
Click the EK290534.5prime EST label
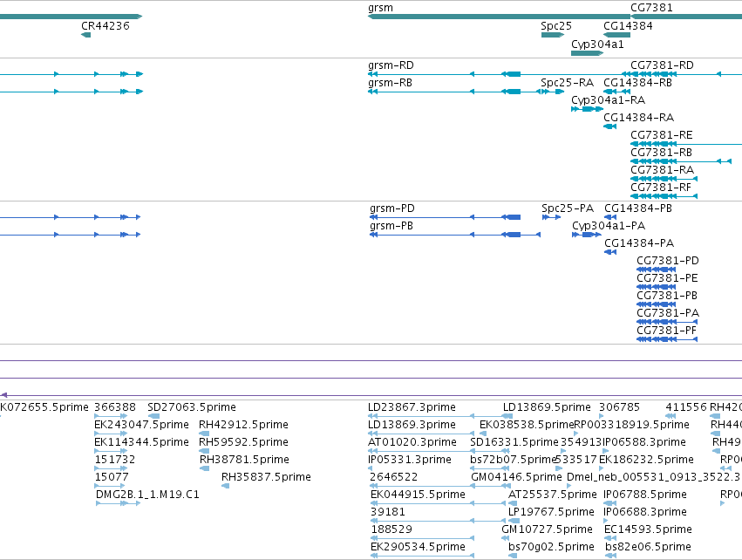click(x=418, y=547)
